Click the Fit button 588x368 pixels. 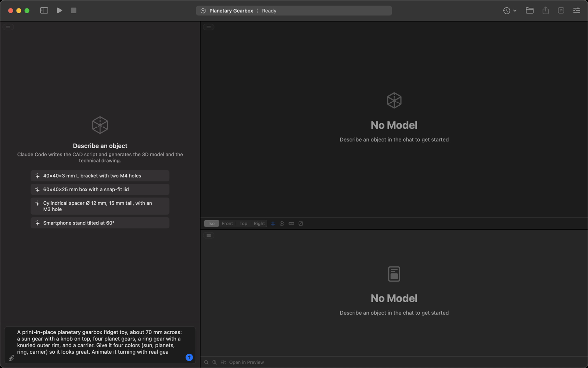click(x=223, y=362)
